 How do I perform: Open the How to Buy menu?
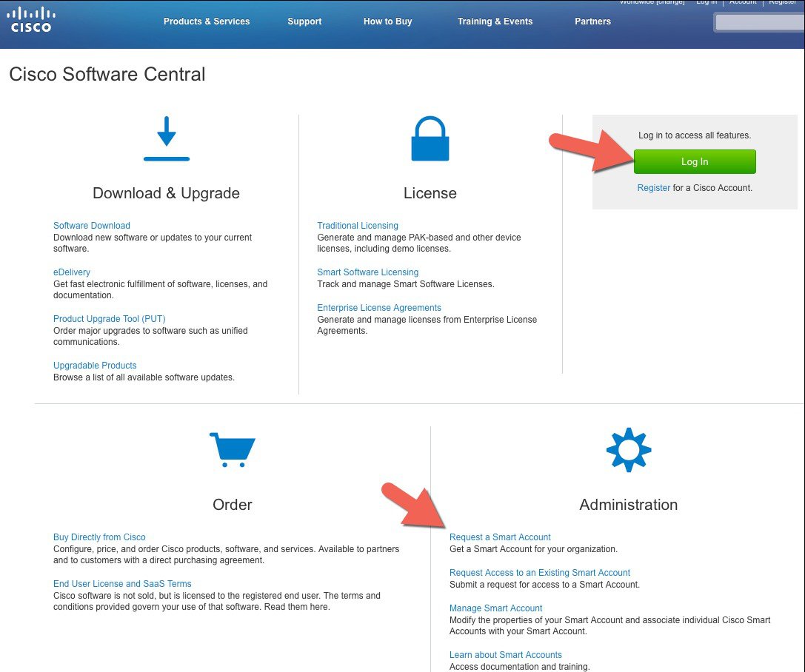pos(387,21)
